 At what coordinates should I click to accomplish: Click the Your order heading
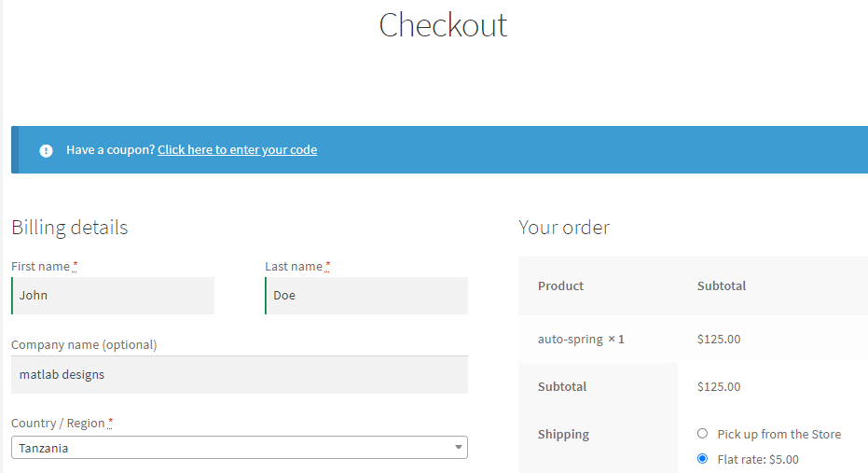pos(564,228)
